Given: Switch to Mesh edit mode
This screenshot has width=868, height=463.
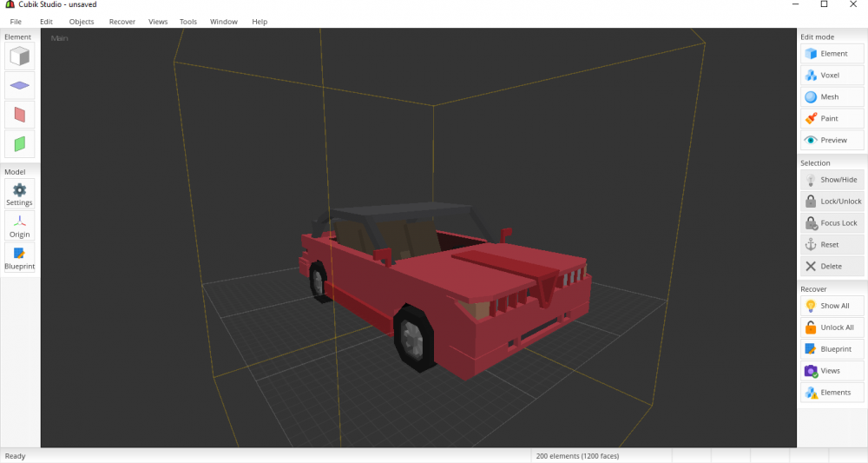Looking at the screenshot, I should [832, 97].
